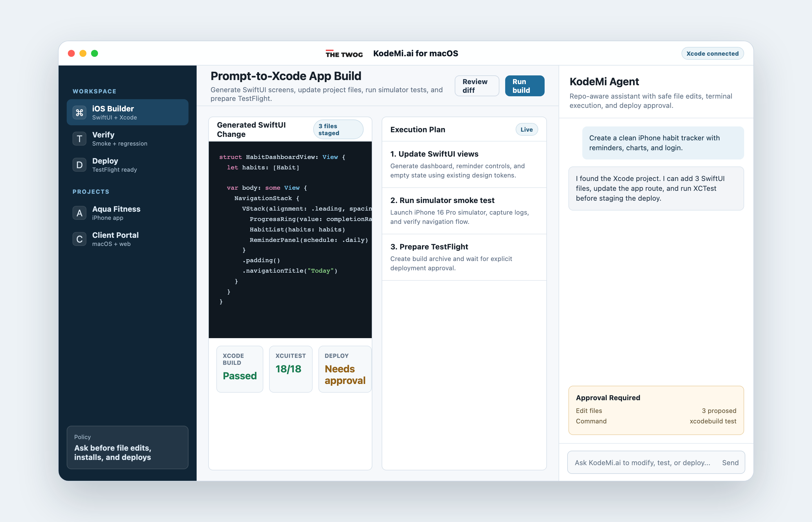Click the Prompt-to-Xcode App Build heading

click(286, 76)
